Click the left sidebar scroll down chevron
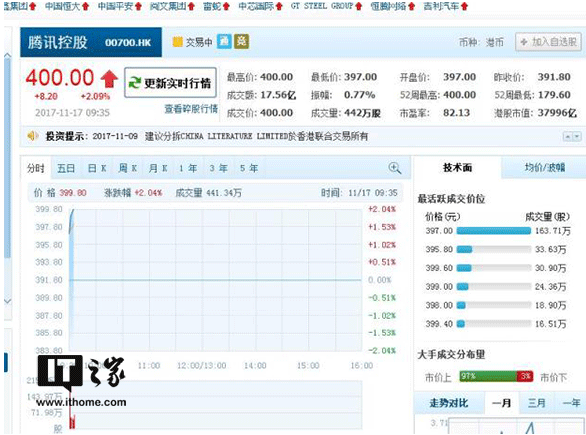This screenshot has height=435, width=586. (x=7, y=301)
